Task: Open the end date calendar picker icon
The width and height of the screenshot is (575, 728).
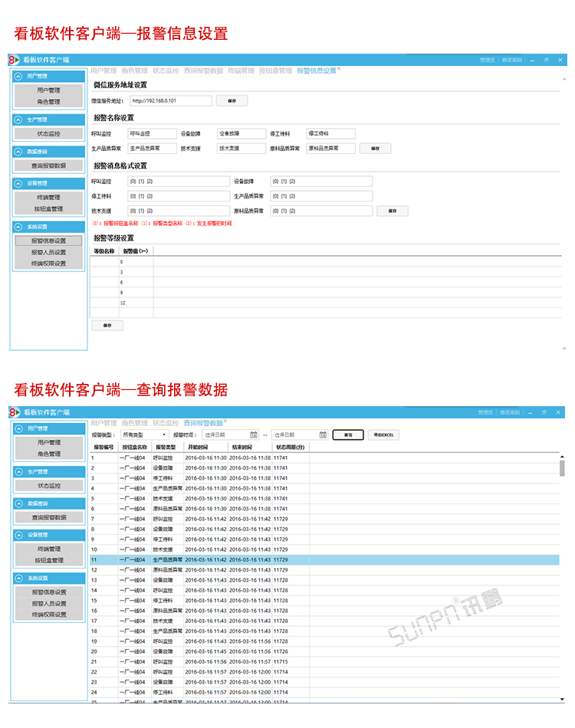Action: coord(323,435)
